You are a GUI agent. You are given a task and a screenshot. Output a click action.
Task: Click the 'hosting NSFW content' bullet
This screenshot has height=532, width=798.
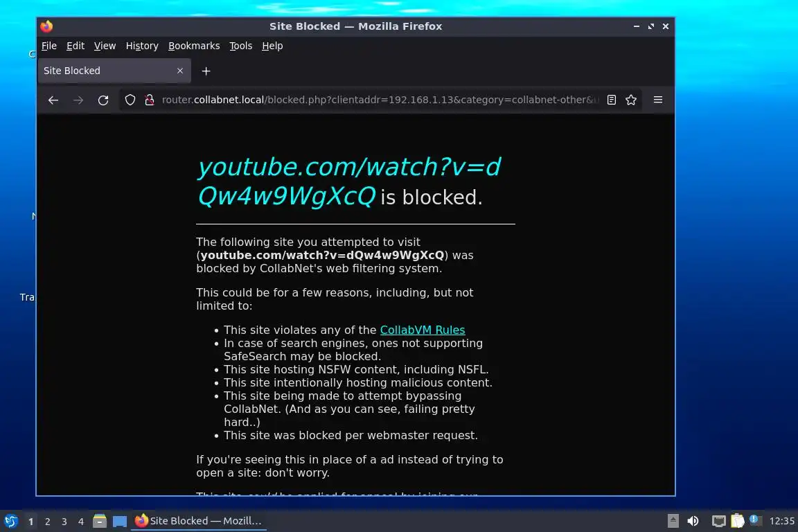(356, 370)
